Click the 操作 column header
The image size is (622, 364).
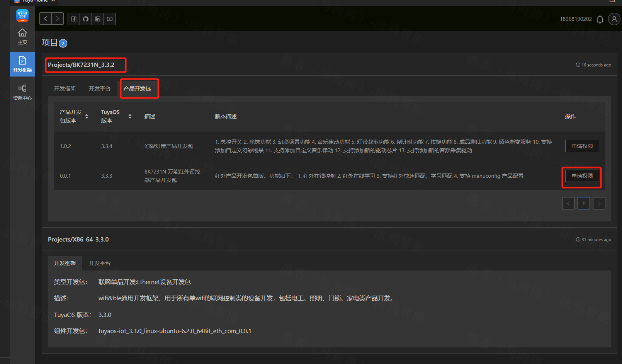click(x=570, y=116)
